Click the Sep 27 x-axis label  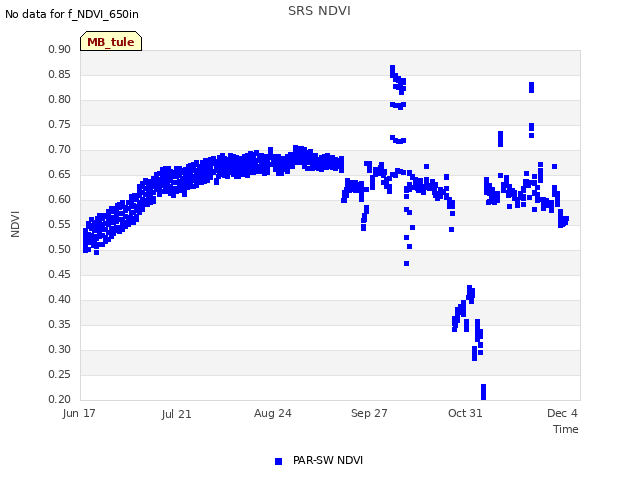(x=369, y=413)
